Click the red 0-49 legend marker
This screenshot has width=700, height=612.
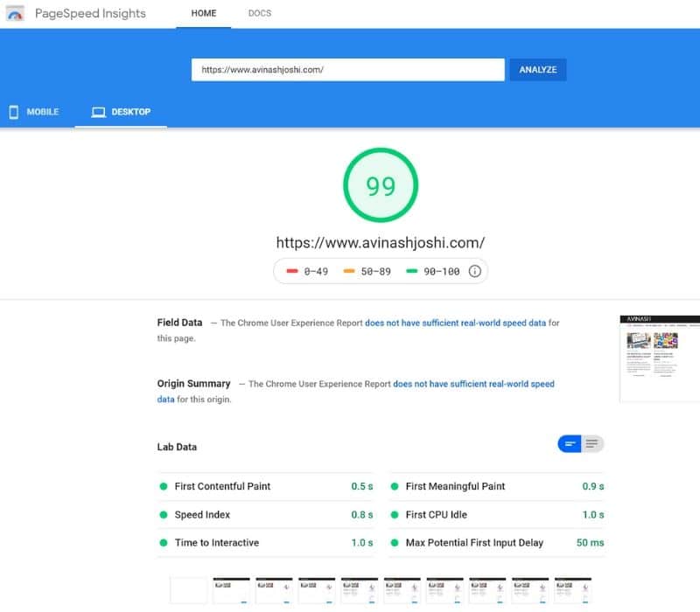292,271
